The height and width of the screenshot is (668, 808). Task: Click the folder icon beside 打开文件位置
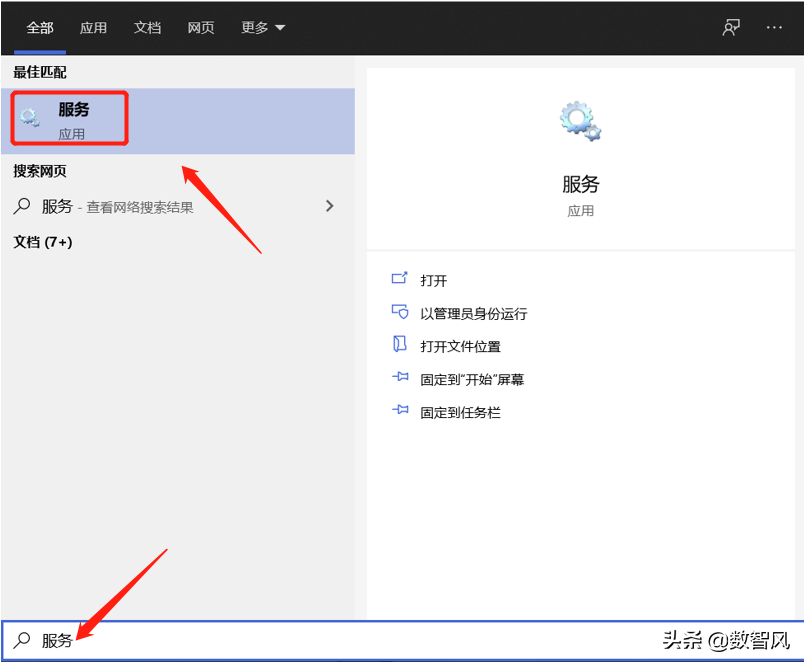[x=400, y=346]
